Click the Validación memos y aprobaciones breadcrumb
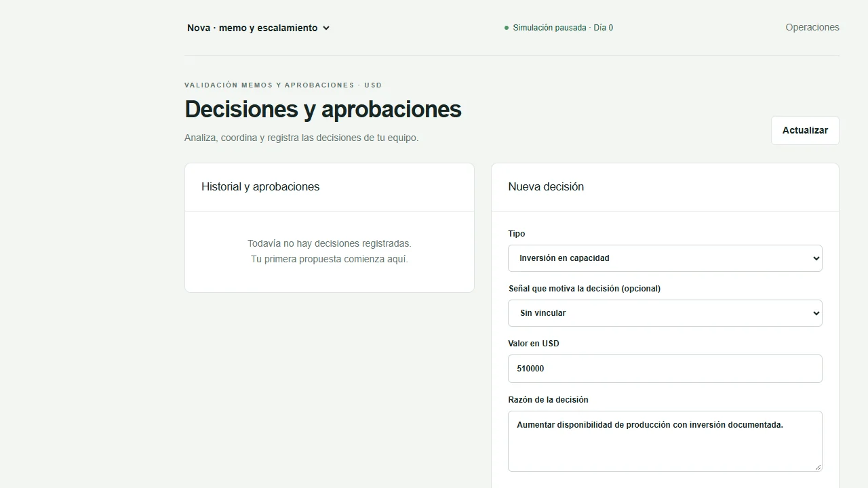This screenshot has height=488, width=868. [x=283, y=85]
